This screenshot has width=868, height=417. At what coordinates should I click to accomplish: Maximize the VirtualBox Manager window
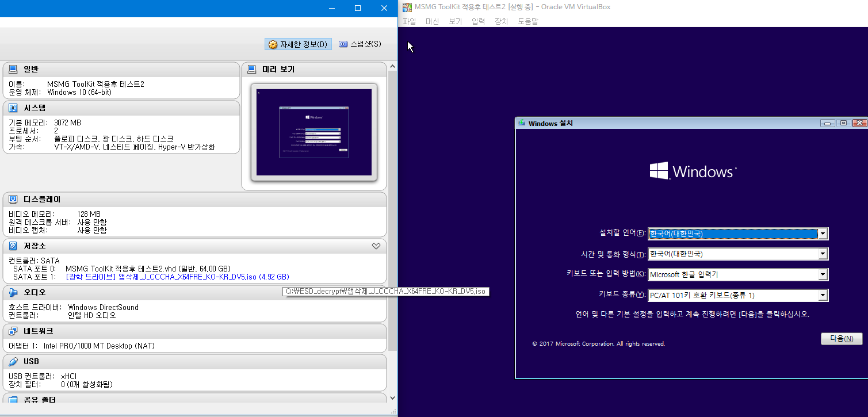(358, 8)
